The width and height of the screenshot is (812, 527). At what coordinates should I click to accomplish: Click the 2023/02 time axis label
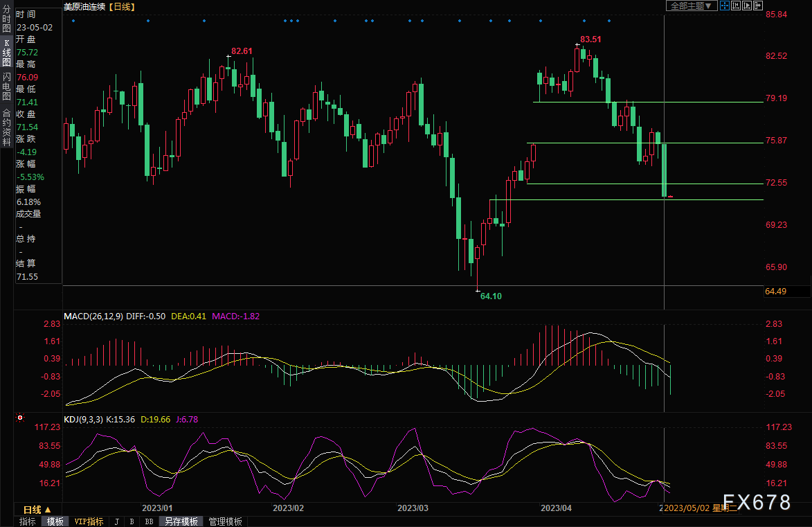289,508
